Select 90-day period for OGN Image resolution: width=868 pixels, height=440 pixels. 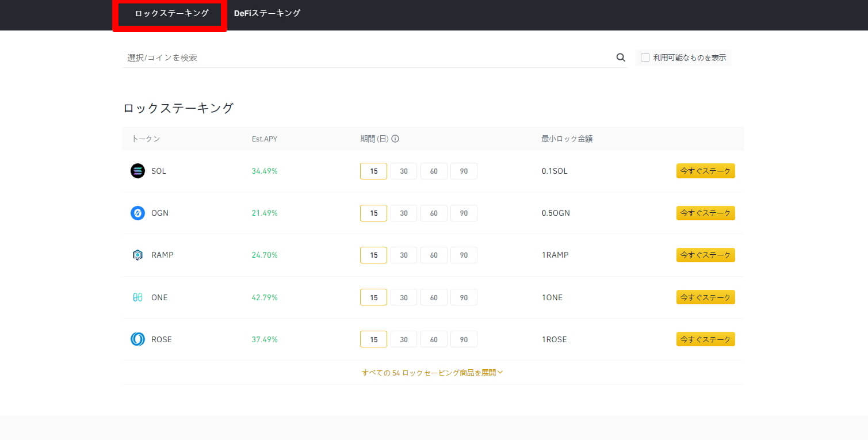tap(464, 213)
